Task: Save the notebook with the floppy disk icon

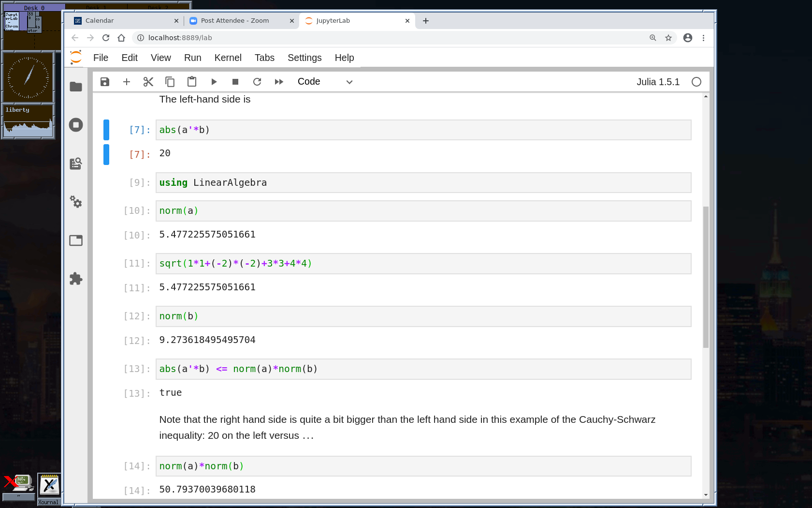Action: click(x=105, y=82)
